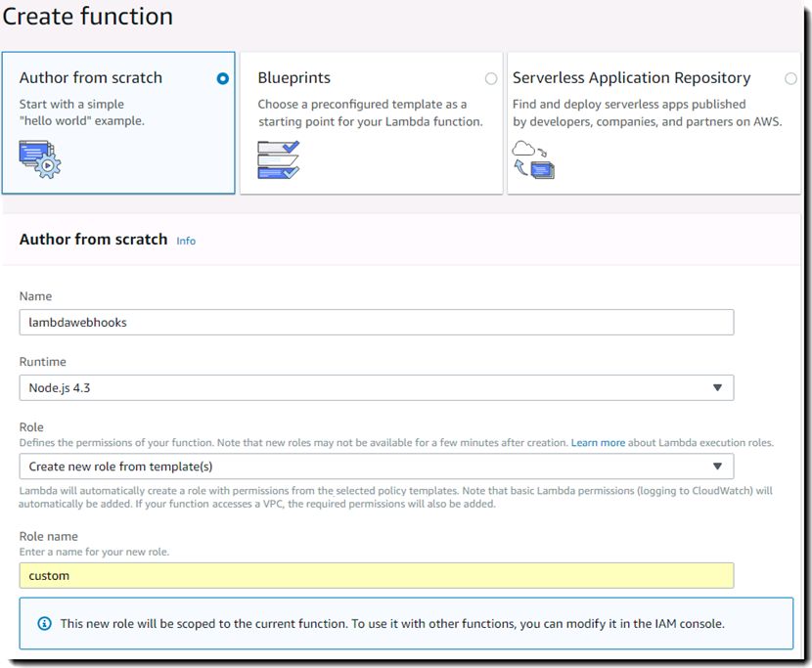Screen dimensions: 812x668
Task: Click the Role name field containing custom
Action: point(377,576)
